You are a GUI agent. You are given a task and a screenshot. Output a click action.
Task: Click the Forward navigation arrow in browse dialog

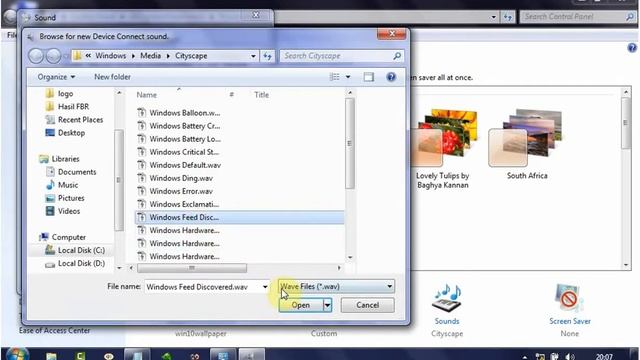pos(53,56)
